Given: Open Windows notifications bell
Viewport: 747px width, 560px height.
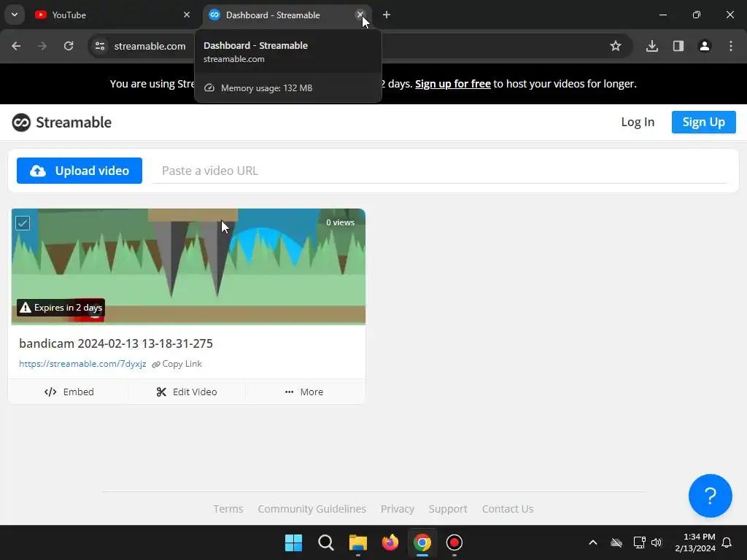Looking at the screenshot, I should [x=727, y=542].
